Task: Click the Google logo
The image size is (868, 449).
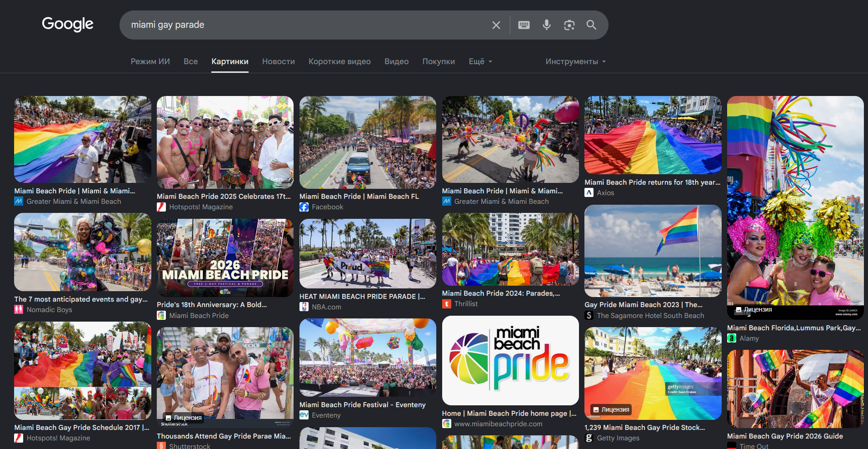Action: [x=68, y=24]
